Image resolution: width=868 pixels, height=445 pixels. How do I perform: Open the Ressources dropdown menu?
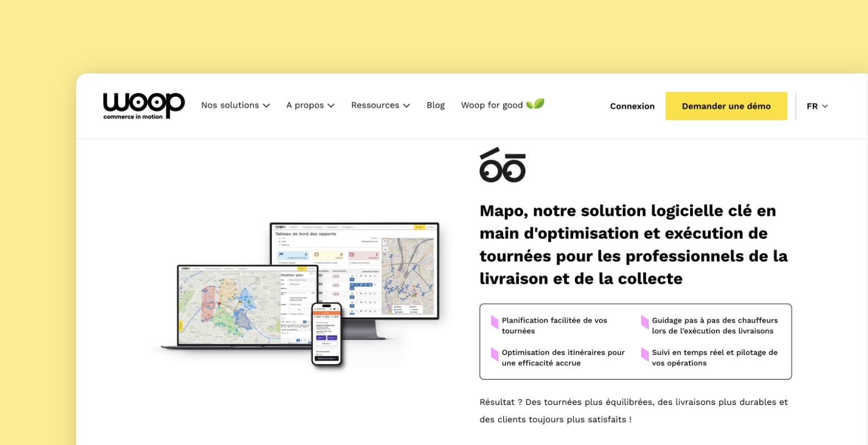click(x=380, y=105)
